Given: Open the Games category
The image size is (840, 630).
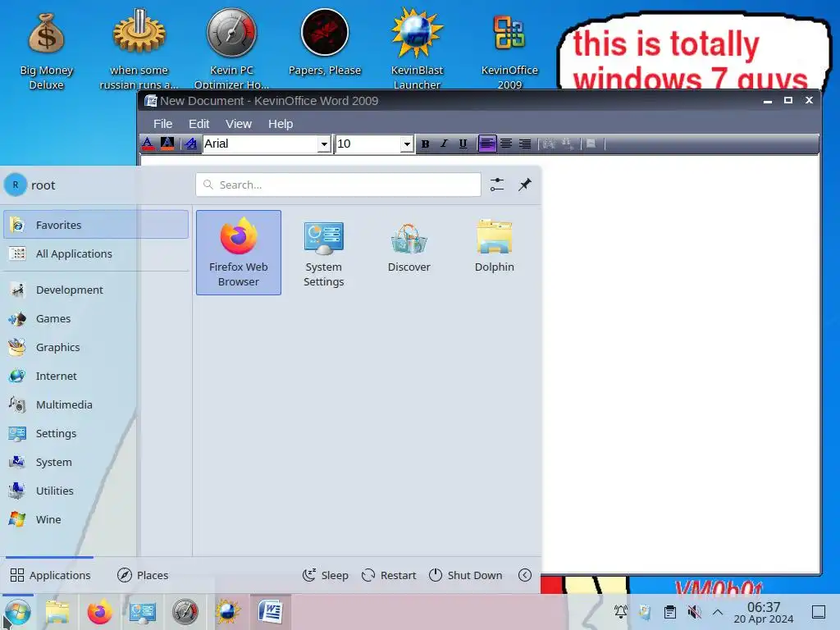Looking at the screenshot, I should point(96,319).
